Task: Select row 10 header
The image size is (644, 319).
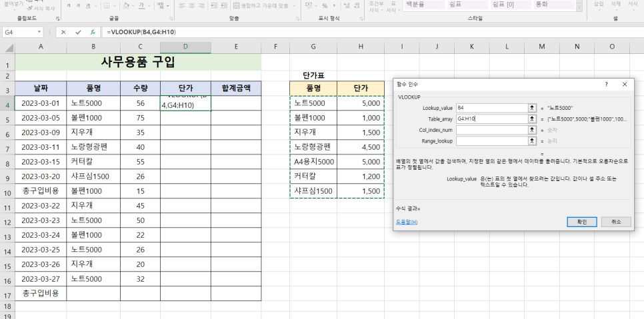Action: pos(7,191)
